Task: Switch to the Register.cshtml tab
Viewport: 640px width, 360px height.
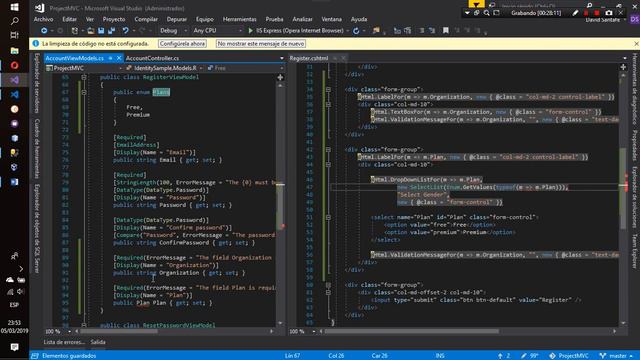Action: 309,58
